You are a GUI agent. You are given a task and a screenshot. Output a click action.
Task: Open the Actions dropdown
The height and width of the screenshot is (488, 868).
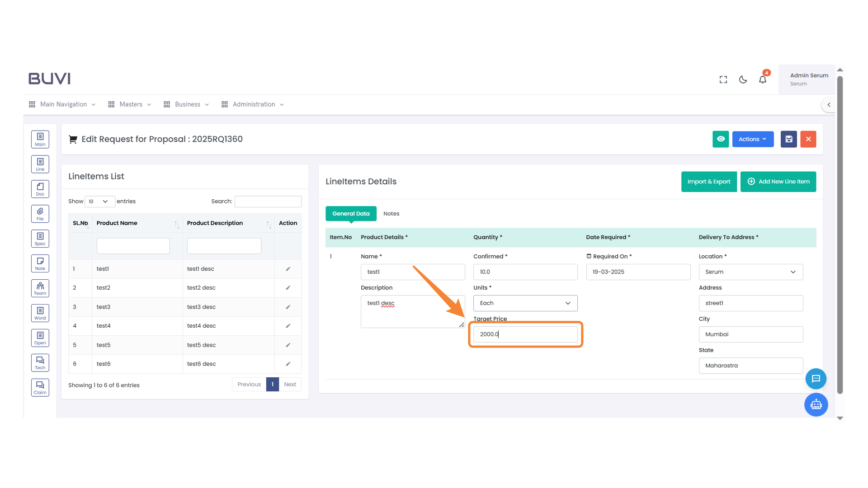[752, 139]
